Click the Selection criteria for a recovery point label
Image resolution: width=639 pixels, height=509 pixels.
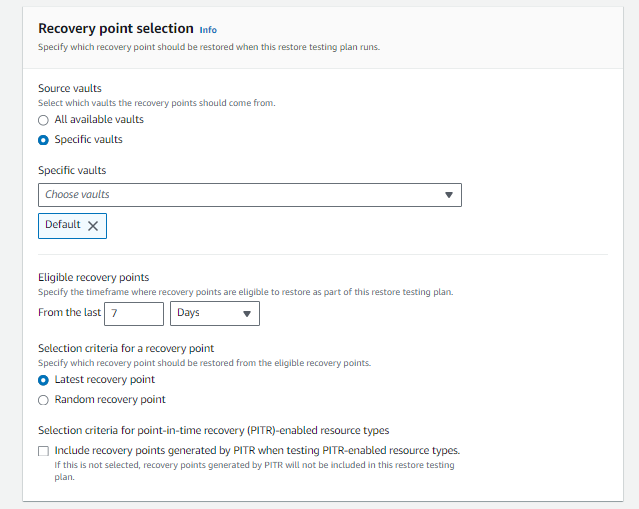click(x=126, y=348)
